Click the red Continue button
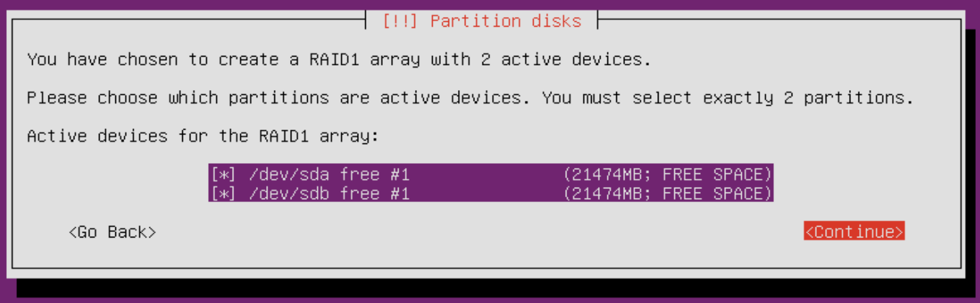 coord(854,231)
